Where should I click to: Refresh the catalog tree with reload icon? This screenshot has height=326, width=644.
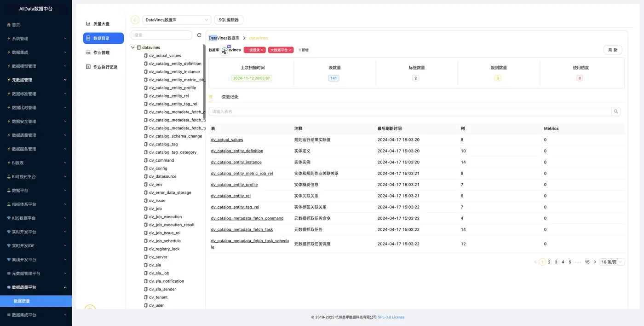coord(199,35)
